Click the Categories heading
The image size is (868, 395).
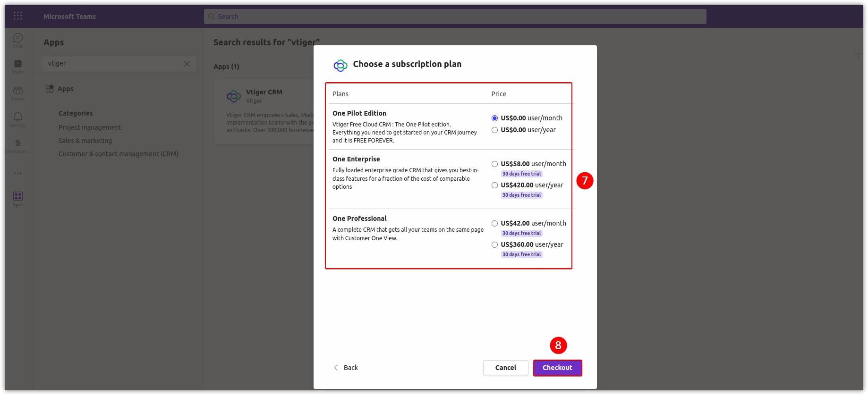(76, 113)
